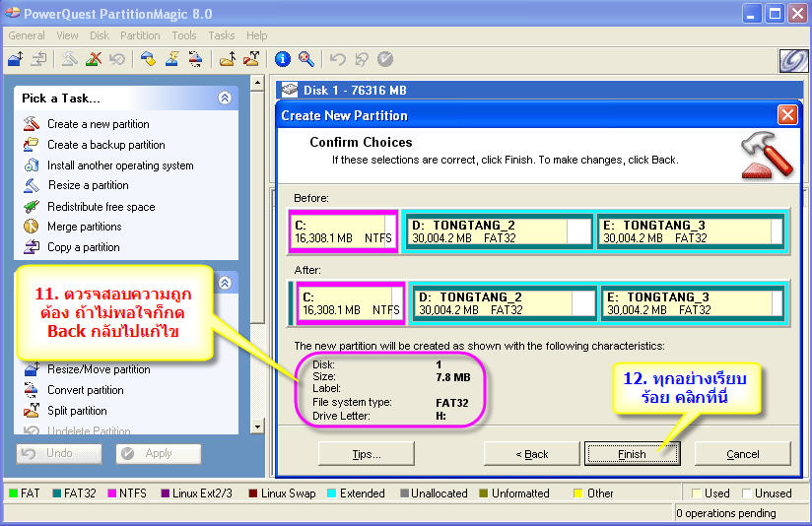Click the Label partition tag icon
Image resolution: width=812 pixels, height=526 pixels.
point(148,59)
